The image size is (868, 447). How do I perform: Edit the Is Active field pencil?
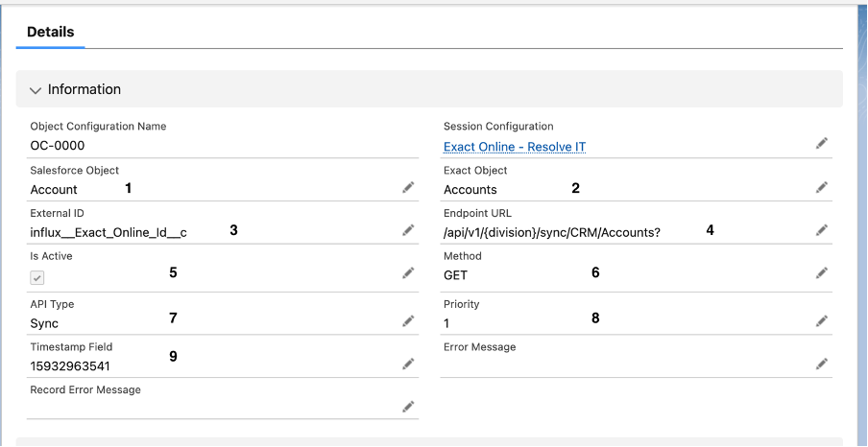click(x=408, y=272)
